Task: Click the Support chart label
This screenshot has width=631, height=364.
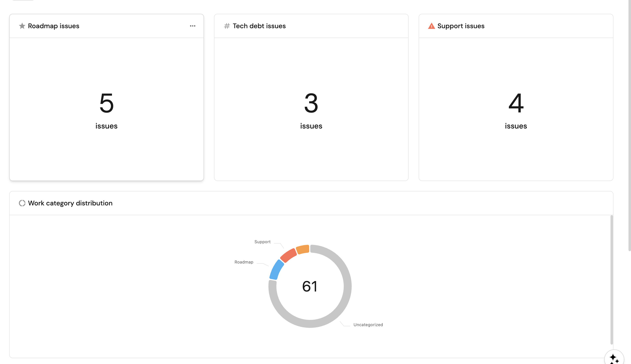Action: [262, 242]
